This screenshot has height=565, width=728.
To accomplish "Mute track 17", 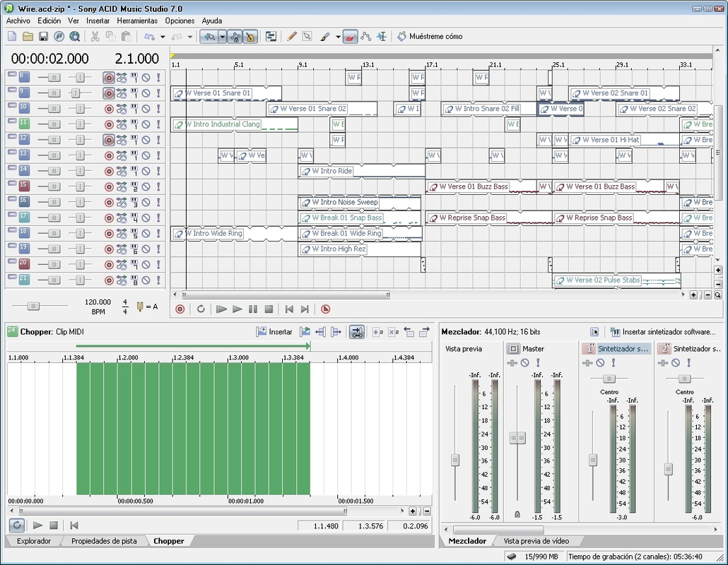I will [146, 218].
